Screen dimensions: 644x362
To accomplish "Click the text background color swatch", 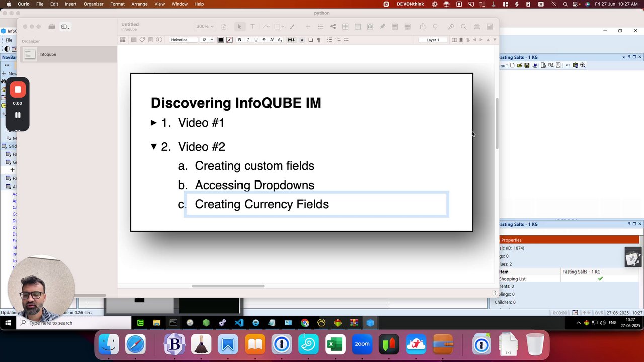I will point(229,40).
